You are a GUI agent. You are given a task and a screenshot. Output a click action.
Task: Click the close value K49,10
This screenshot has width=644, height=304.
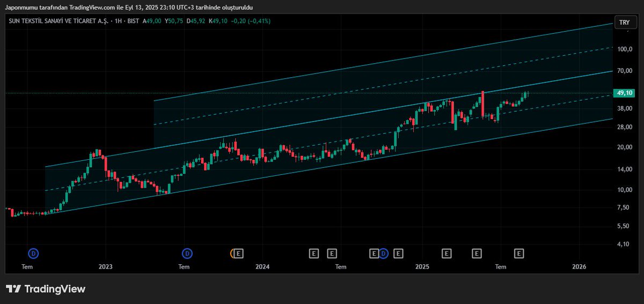coord(218,21)
